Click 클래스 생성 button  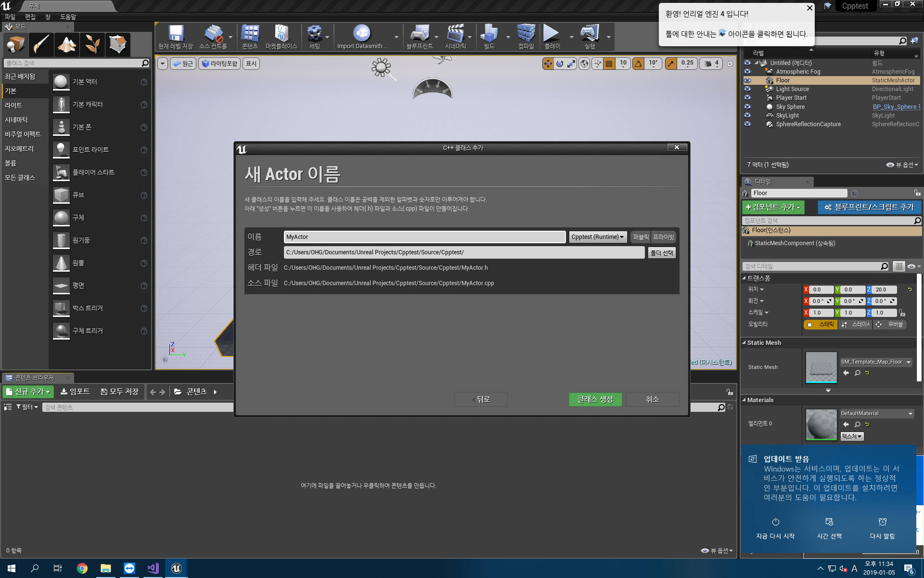[595, 399]
